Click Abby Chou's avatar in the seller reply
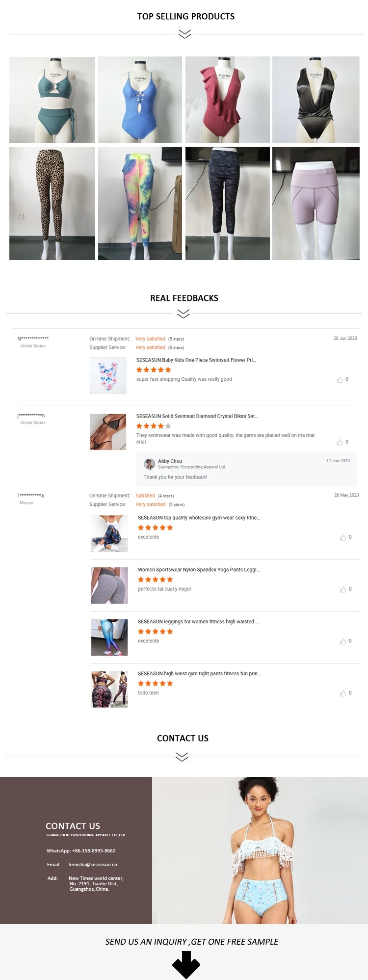Screen dimensions: 368x980 click(149, 464)
